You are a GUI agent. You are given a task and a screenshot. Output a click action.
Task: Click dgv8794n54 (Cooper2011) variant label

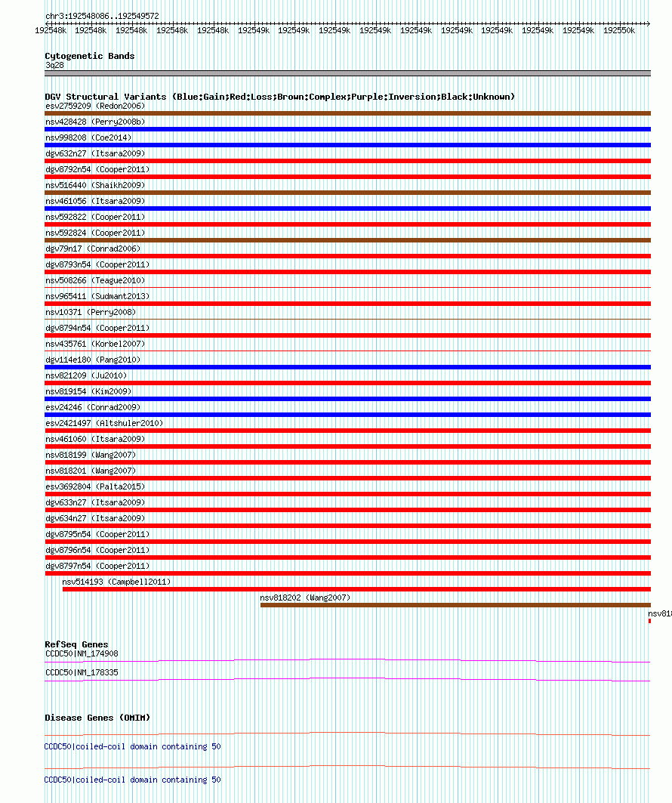pyautogui.click(x=97, y=329)
